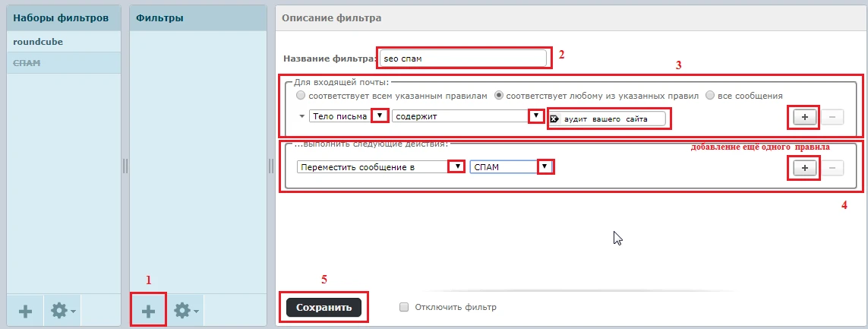This screenshot has height=329, width=868.
Task: Remove rule with minus button
Action: click(x=832, y=118)
